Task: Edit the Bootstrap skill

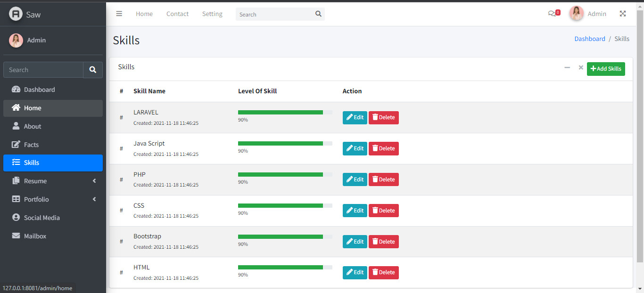Action: click(x=355, y=242)
